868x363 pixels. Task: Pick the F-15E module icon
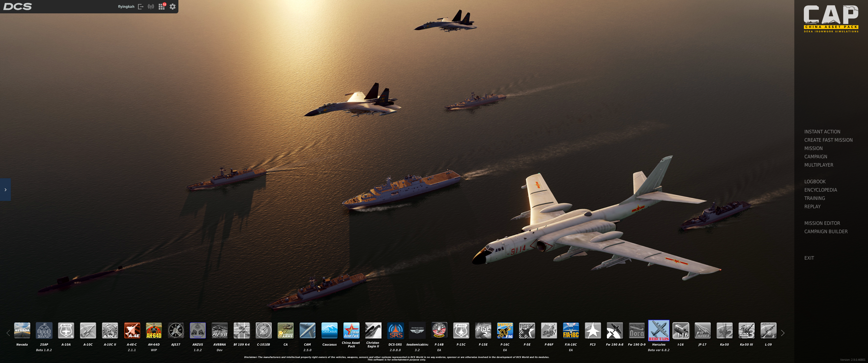point(483,330)
